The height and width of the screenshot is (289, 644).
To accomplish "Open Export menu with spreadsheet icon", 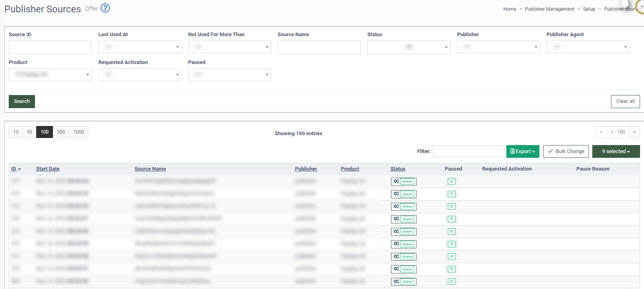I will (523, 151).
